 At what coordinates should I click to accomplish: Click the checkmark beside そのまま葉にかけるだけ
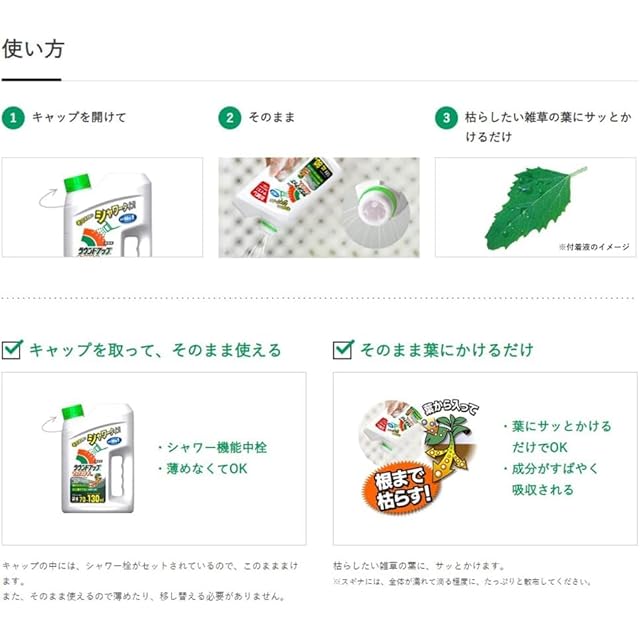343,350
